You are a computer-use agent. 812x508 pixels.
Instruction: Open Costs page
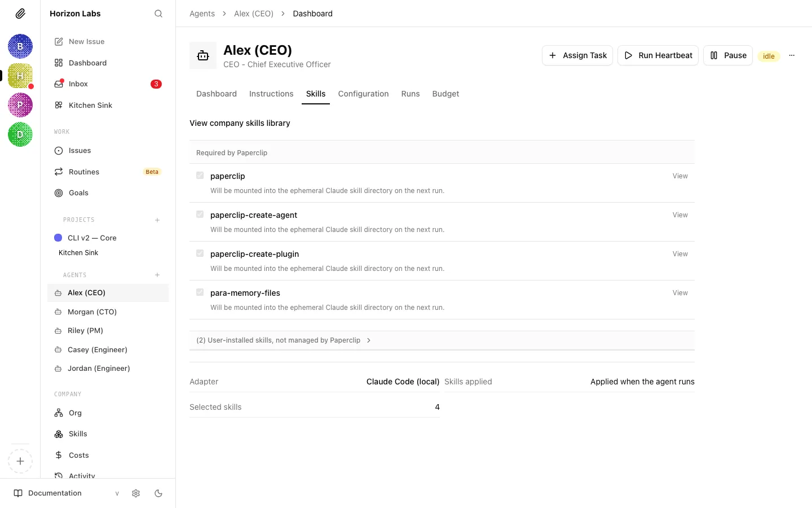(108, 456)
